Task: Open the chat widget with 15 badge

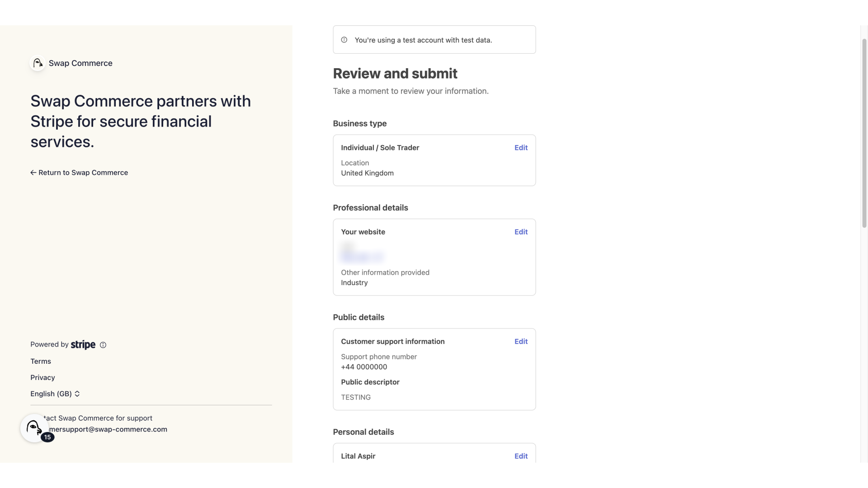Action: click(x=34, y=428)
